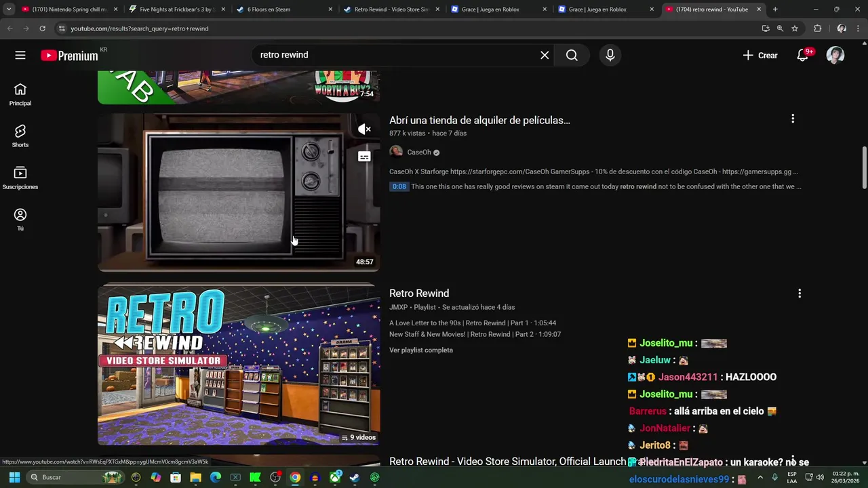Reload the page in Chrome

[x=42, y=28]
